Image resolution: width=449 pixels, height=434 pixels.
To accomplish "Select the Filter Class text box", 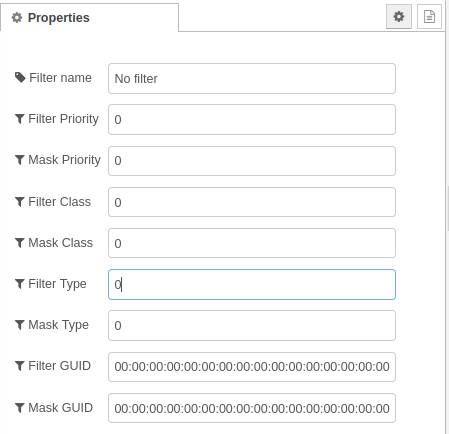I will 252,202.
